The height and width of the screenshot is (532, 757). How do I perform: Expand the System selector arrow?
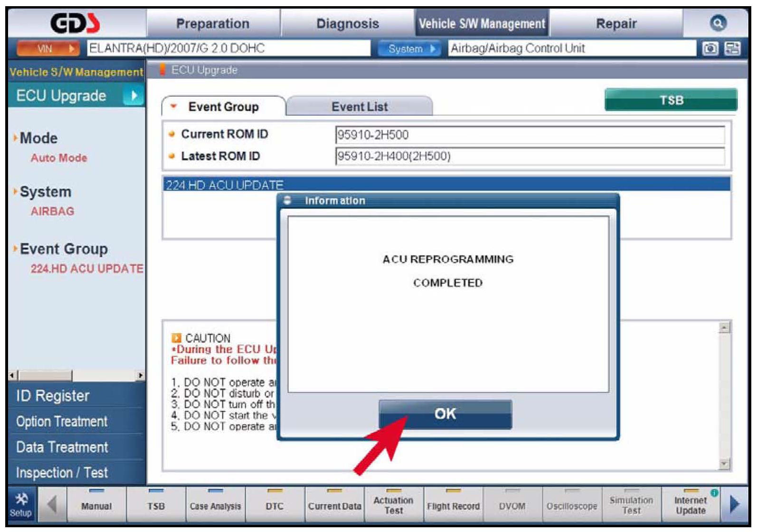(433, 48)
